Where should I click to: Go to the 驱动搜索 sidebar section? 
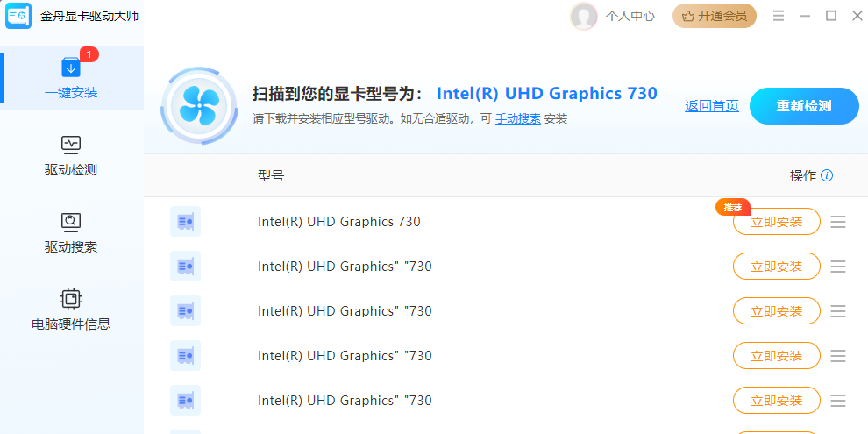(71, 233)
